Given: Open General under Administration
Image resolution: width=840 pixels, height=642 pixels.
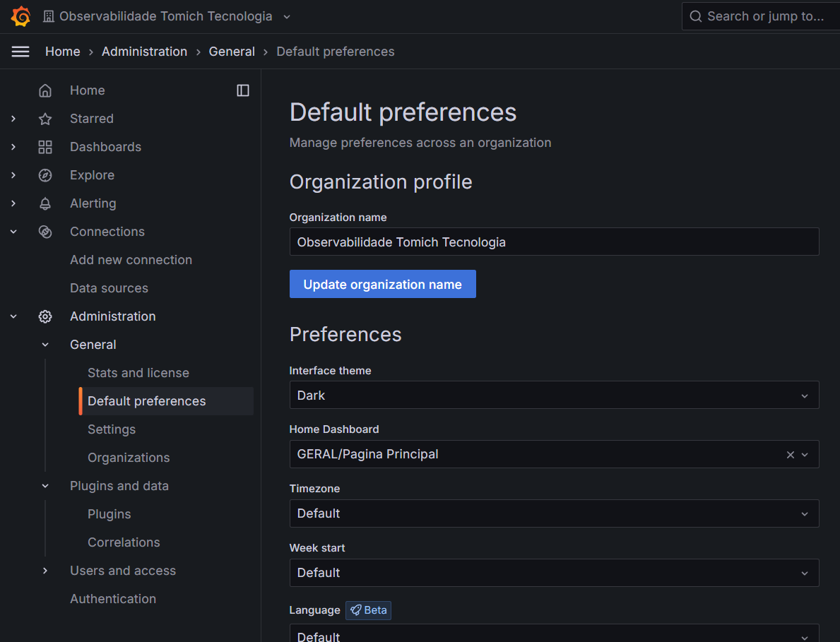Looking at the screenshot, I should pyautogui.click(x=93, y=345).
